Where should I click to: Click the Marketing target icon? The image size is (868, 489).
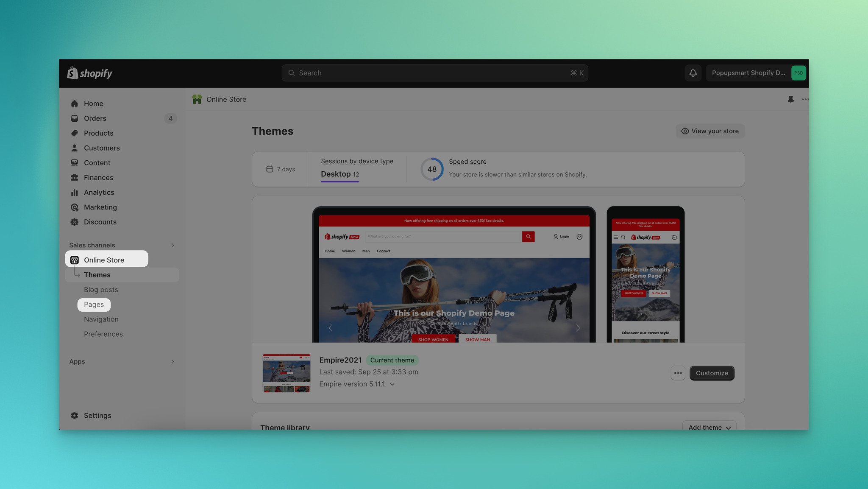click(x=75, y=207)
